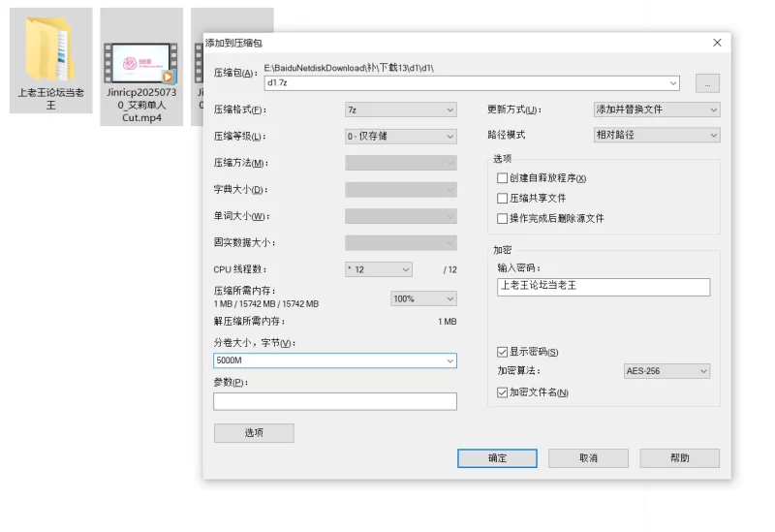The width and height of the screenshot is (775, 532).
Task: Open the archive name dropdown arrow
Action: point(672,83)
